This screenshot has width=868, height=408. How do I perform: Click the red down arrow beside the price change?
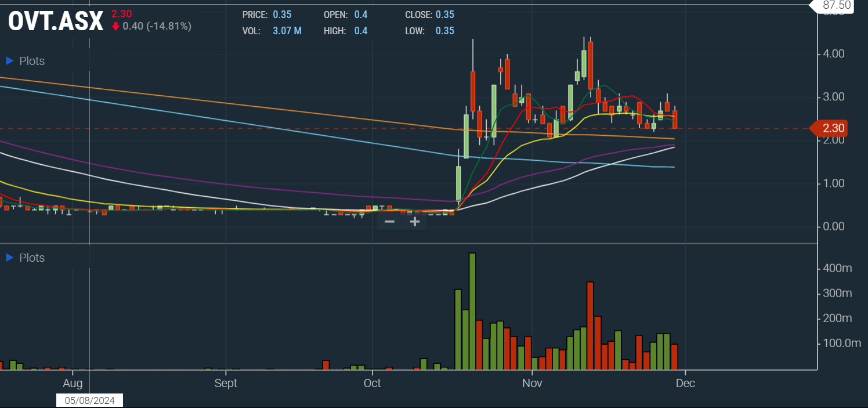(116, 26)
